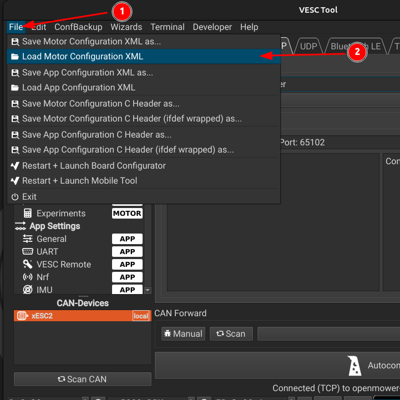The image size is (400, 400).
Task: Click the App Settings arrows icon
Action: click(x=20, y=226)
